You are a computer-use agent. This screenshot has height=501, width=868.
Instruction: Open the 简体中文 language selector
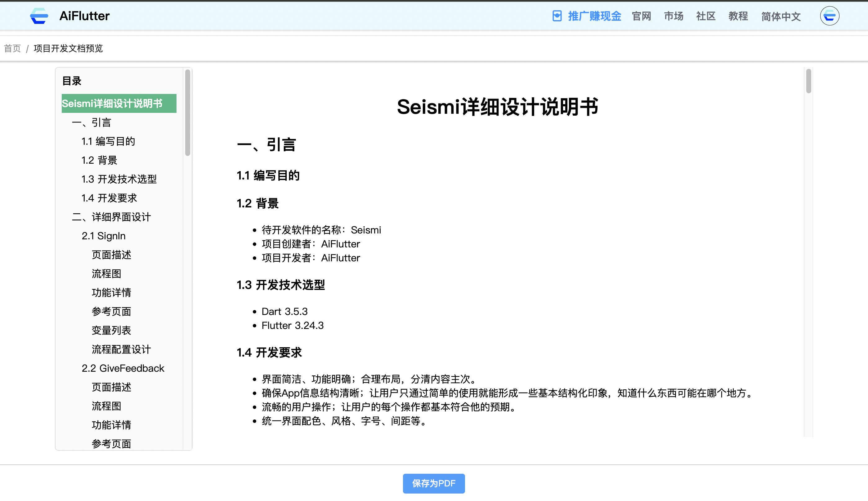781,16
